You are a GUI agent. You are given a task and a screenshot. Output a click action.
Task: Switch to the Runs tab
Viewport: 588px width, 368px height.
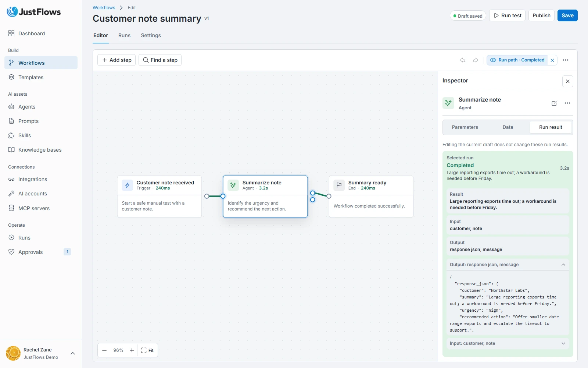click(x=124, y=35)
